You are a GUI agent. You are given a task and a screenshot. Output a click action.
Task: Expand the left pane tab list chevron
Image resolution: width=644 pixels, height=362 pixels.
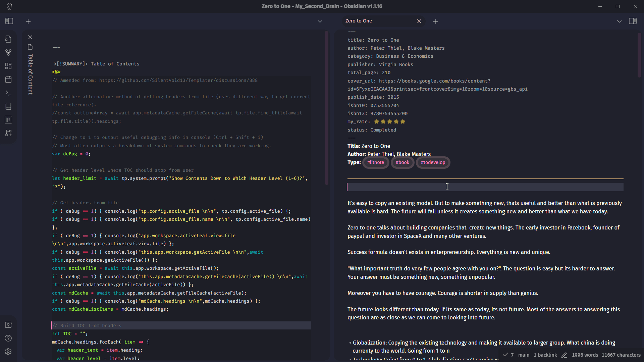[x=320, y=21]
